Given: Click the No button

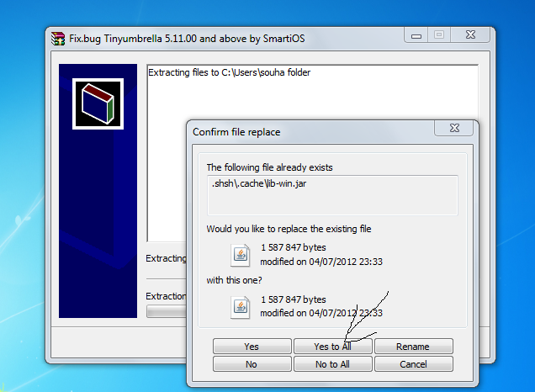Looking at the screenshot, I should point(252,364).
